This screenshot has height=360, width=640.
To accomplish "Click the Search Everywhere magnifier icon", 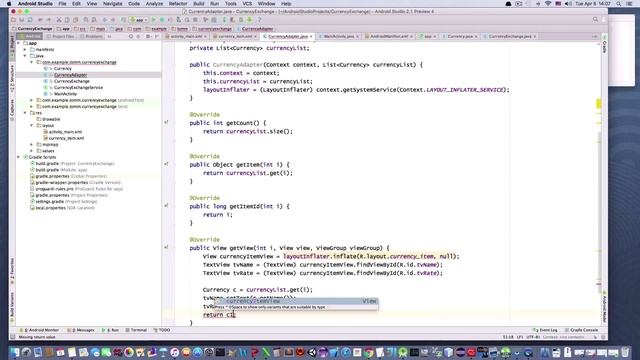I will 595,20.
